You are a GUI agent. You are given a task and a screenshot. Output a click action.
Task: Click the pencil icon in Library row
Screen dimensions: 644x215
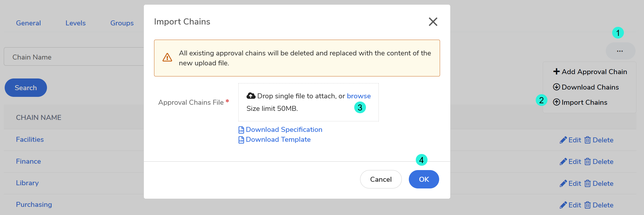click(x=563, y=183)
